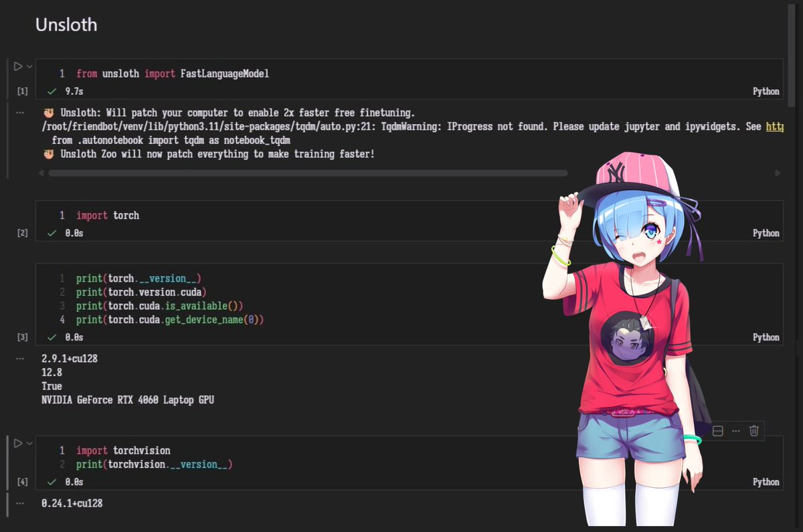Image resolution: width=803 pixels, height=532 pixels.
Task: Split the torchvision cell using toolbar icon
Action: tap(717, 431)
